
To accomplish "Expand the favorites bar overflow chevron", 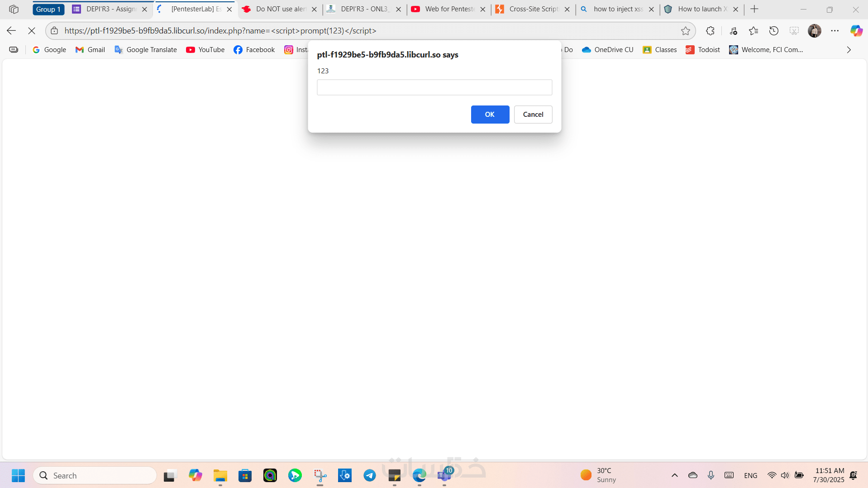I will (849, 50).
